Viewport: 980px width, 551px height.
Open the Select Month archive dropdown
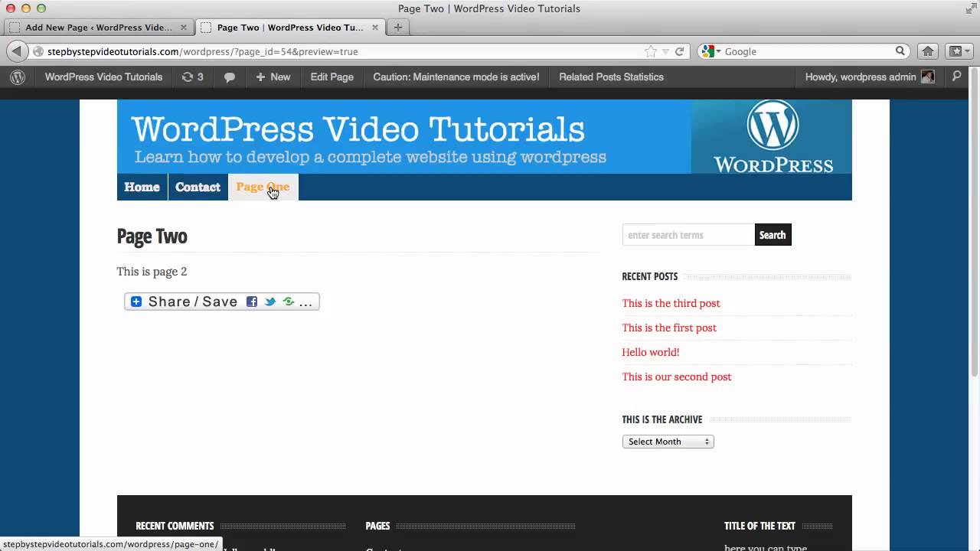point(668,442)
